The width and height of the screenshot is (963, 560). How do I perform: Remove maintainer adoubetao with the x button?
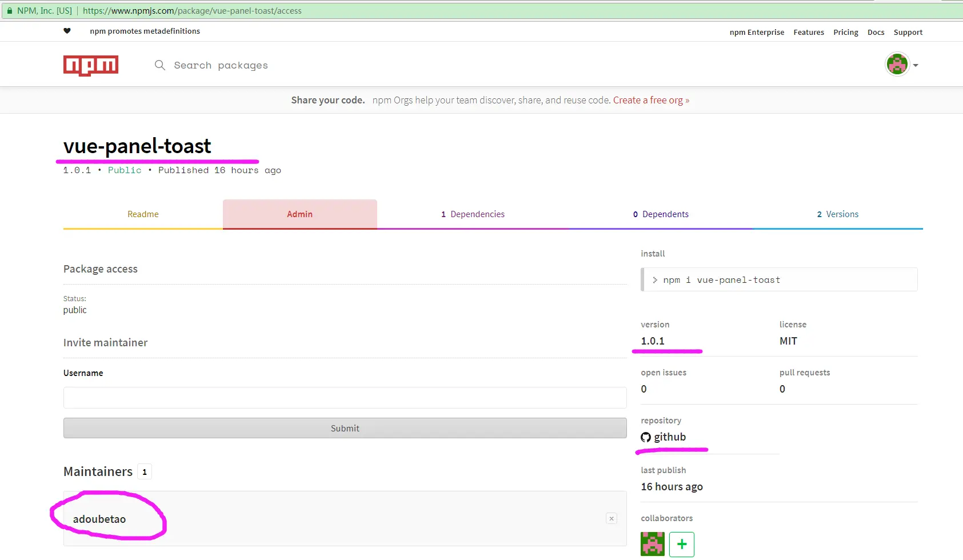point(612,518)
